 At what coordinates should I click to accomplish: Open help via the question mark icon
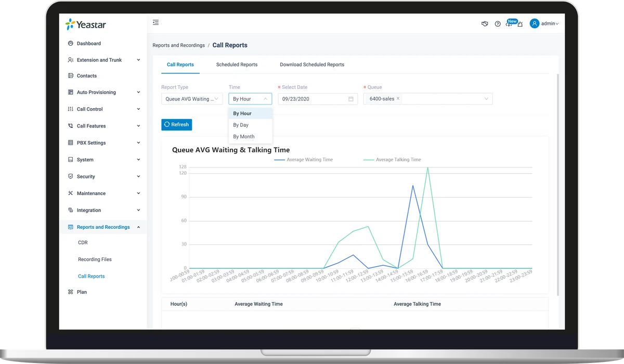[x=498, y=23]
